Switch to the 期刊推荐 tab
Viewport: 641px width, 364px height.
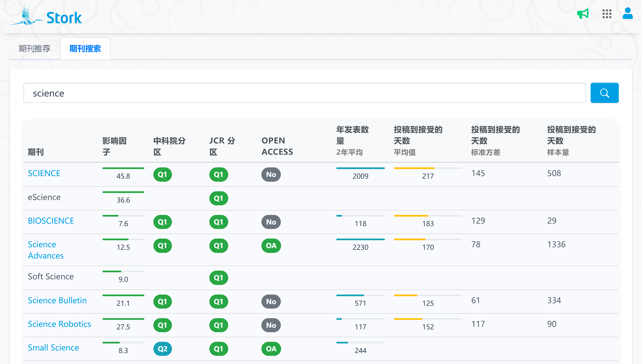(x=34, y=49)
